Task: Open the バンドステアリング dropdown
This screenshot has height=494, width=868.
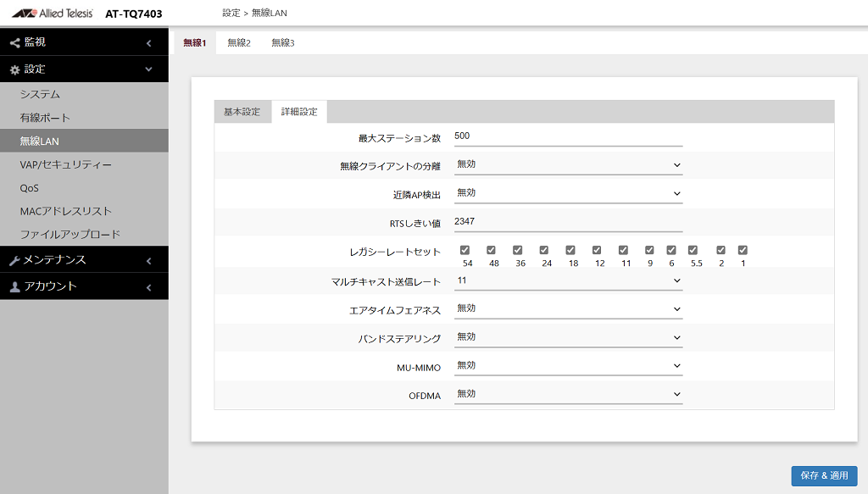Action: coord(568,337)
